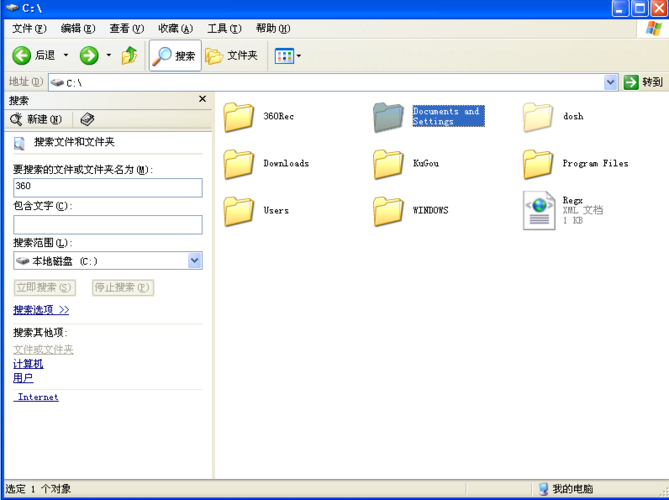Image resolution: width=669 pixels, height=500 pixels.
Task: Open the 工具(T) menu
Action: [x=224, y=29]
